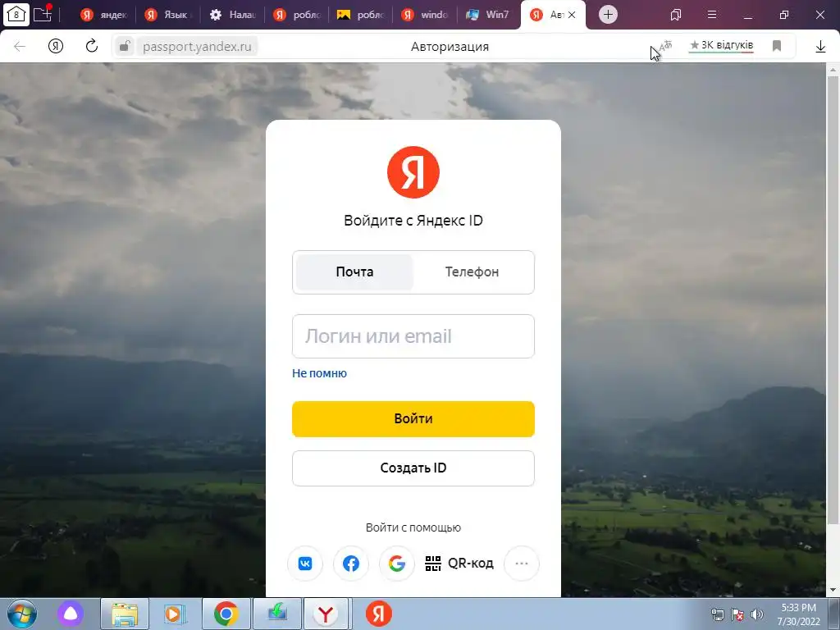Open the browser hamburger menu

pyautogui.click(x=712, y=15)
